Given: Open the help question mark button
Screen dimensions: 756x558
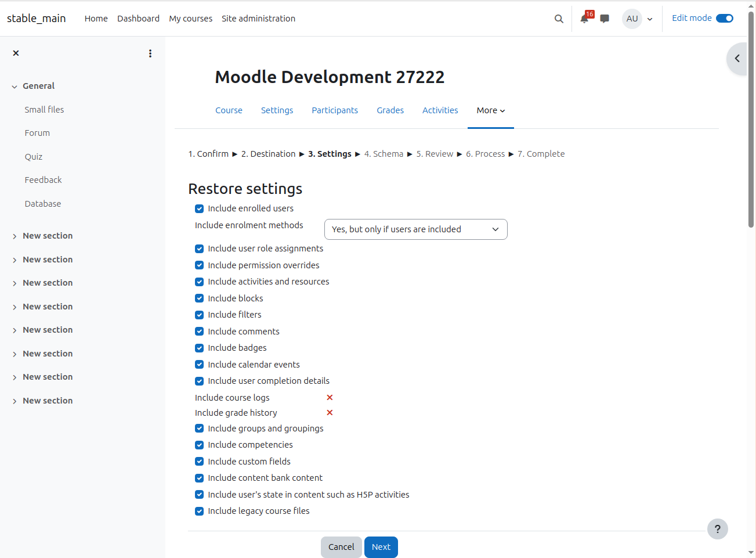Looking at the screenshot, I should [x=718, y=529].
